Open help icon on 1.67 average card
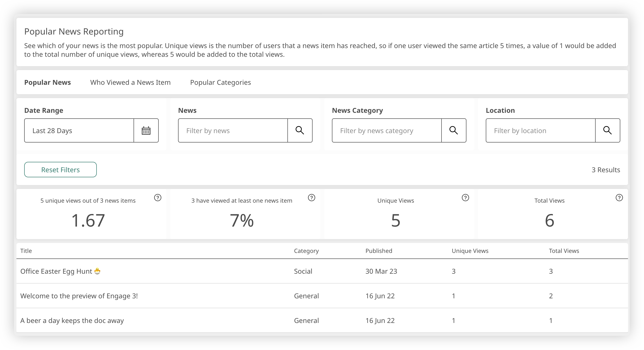644x350 pixels. coord(157,198)
